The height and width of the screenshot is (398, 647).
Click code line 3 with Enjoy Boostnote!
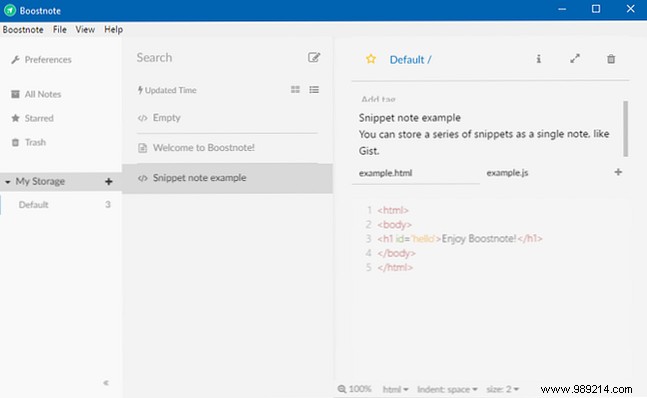[459, 239]
